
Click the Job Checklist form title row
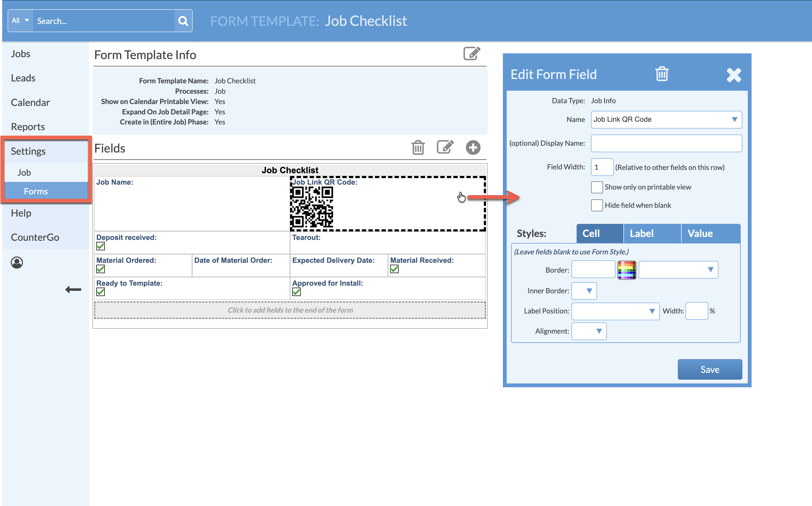click(x=290, y=170)
